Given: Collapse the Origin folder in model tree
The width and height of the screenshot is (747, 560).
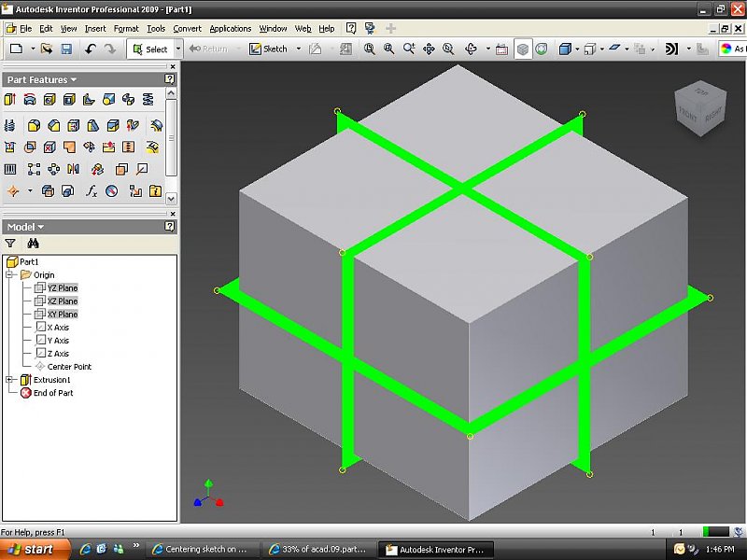Looking at the screenshot, I should pyautogui.click(x=9, y=275).
